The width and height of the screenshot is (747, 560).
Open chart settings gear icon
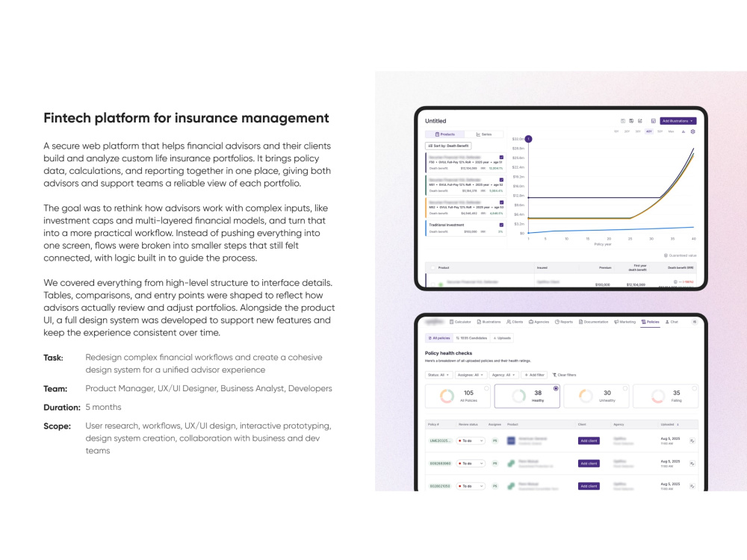click(x=692, y=131)
